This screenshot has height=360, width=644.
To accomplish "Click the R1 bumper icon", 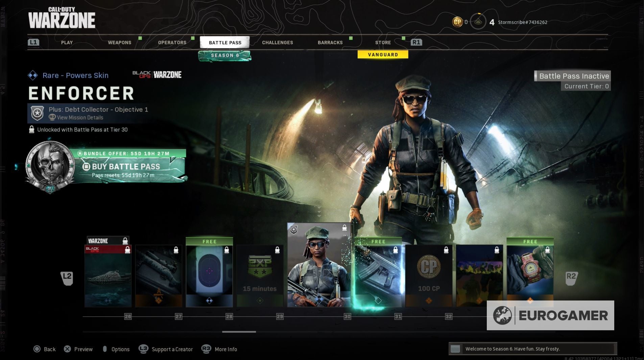I will (416, 42).
